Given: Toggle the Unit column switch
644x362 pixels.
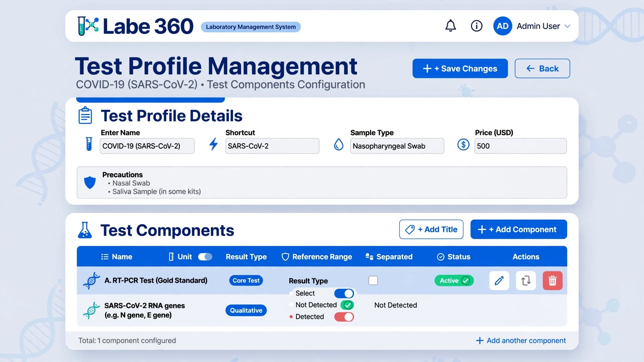Looking at the screenshot, I should 205,257.
